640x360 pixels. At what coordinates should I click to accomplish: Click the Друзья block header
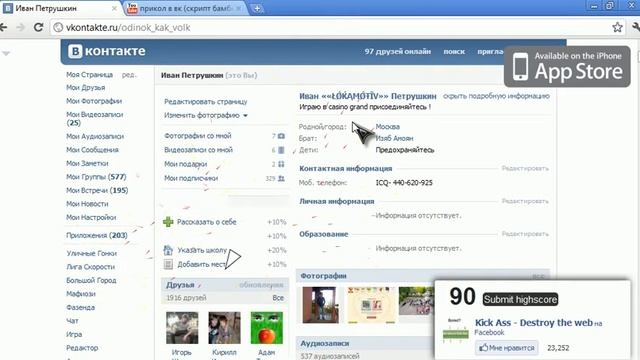point(180,285)
